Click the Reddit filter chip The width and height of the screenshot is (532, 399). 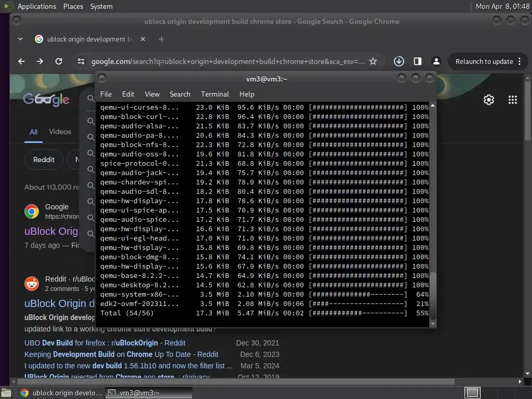(44, 159)
